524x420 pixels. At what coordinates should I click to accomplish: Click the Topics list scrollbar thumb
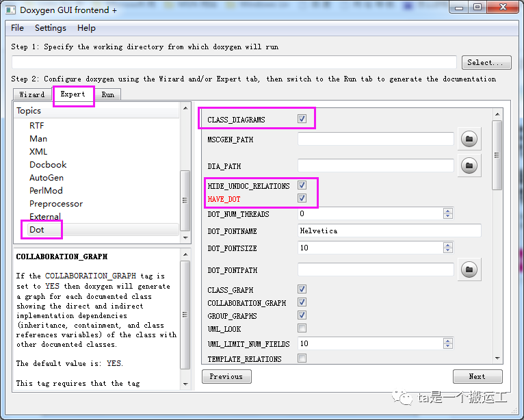(185, 200)
